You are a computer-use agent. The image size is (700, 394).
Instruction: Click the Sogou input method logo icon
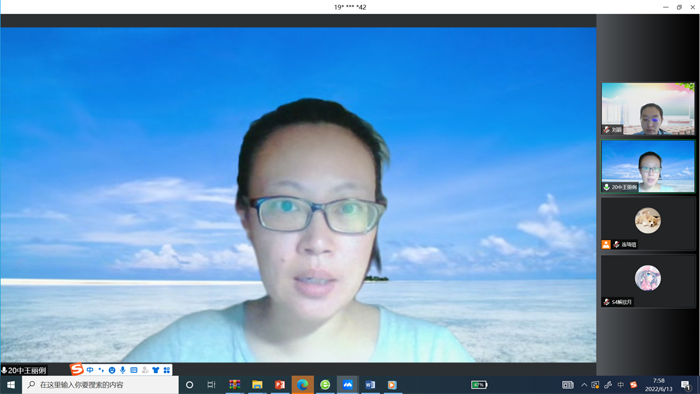pyautogui.click(x=77, y=369)
